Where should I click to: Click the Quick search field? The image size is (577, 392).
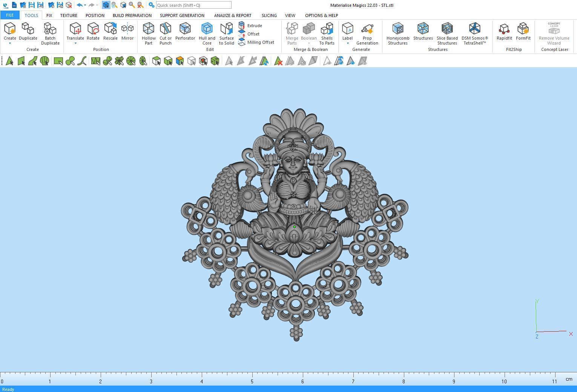coord(193,5)
